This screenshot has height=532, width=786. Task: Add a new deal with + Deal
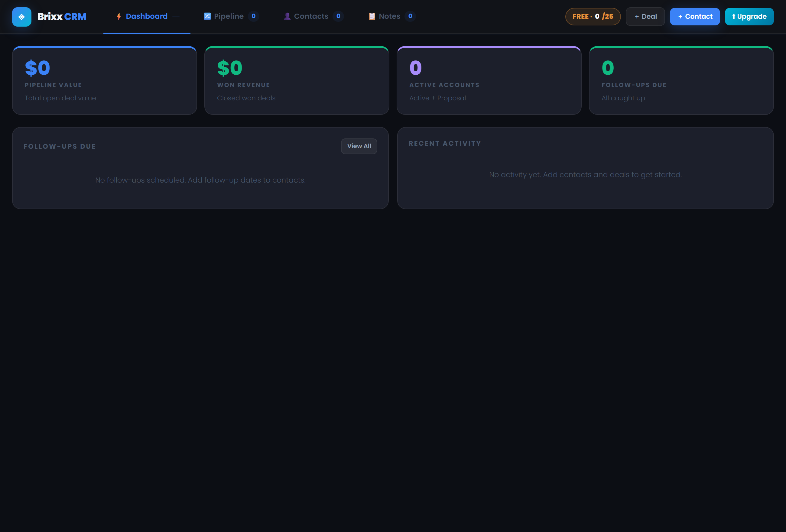coord(645,17)
